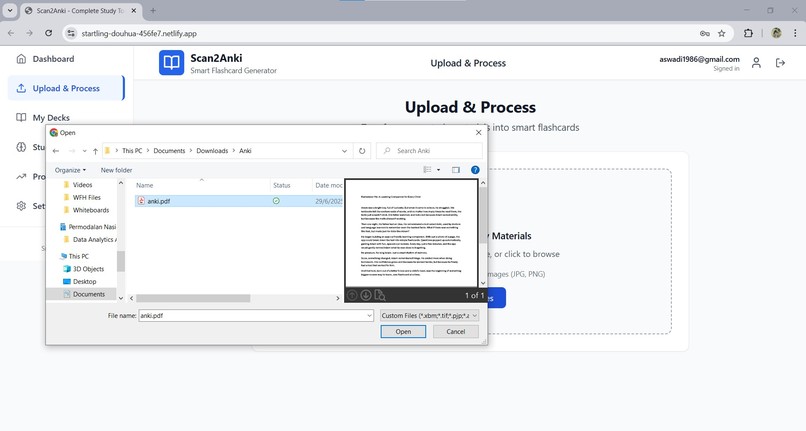
Task: Click the site information icon in address bar
Action: coord(71,33)
